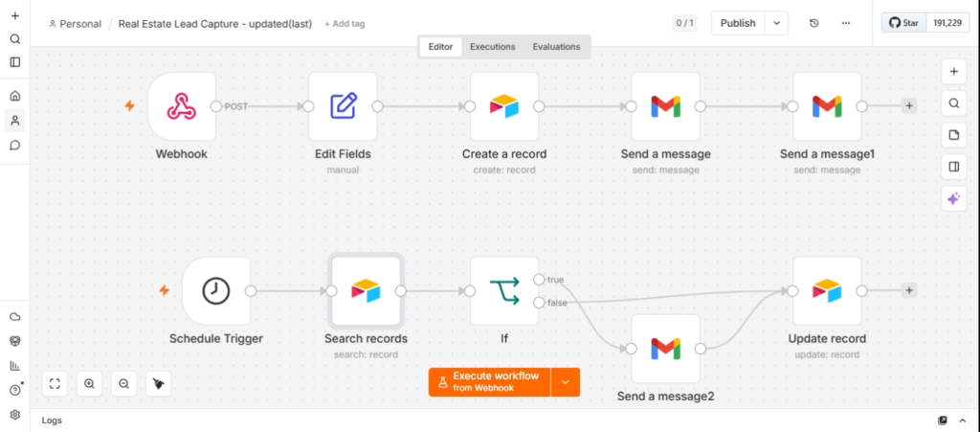
Task: Click the If node false output connector
Action: [539, 303]
